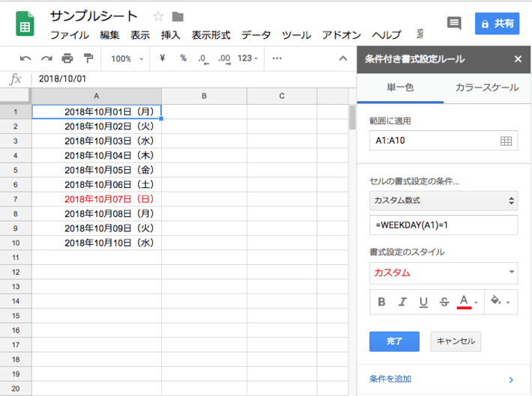This screenshot has width=532, height=396.
Task: Open the red text color picker
Action: click(x=467, y=302)
